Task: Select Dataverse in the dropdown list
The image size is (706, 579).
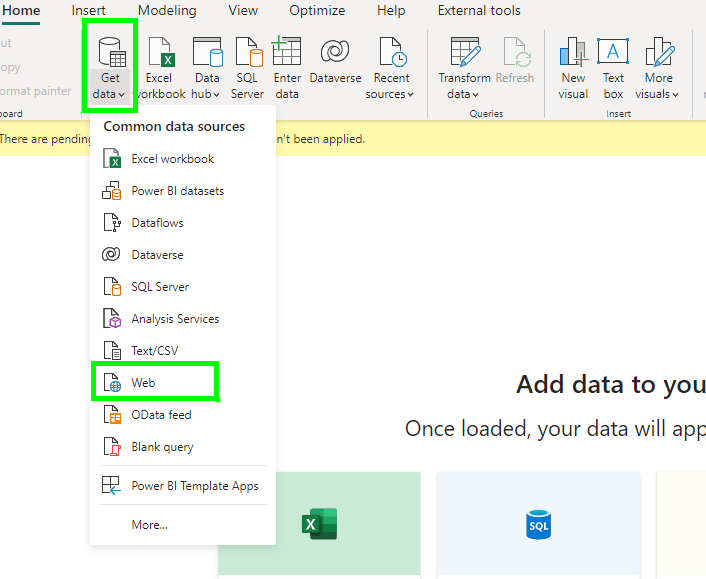Action: click(183, 255)
